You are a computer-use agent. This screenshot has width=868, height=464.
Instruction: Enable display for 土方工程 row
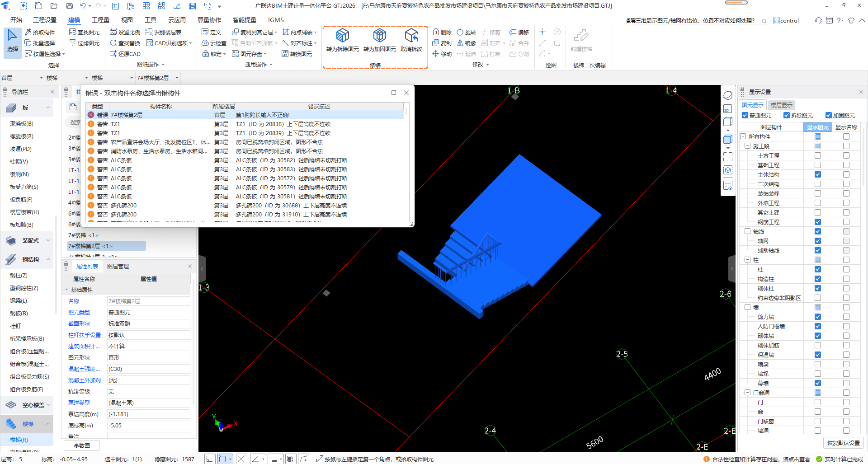click(x=817, y=155)
